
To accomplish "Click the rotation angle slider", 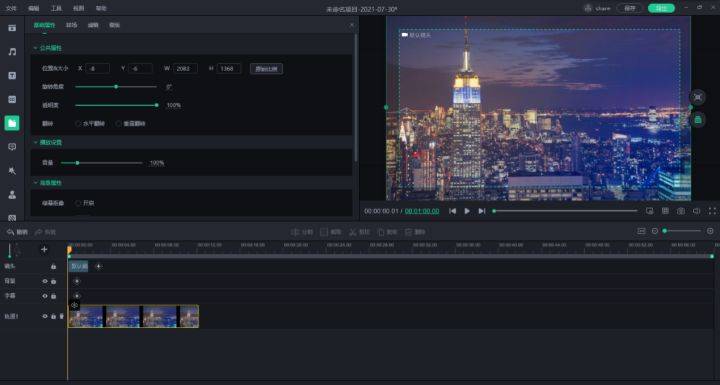I will (116, 86).
